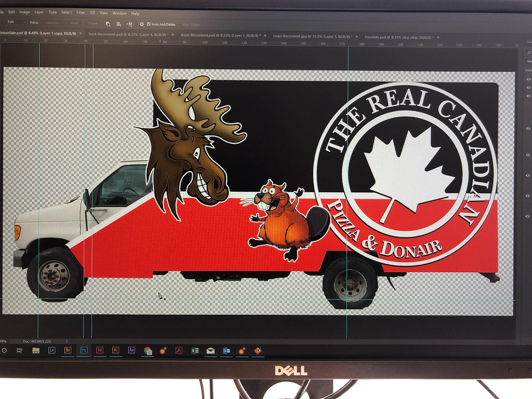
Task: Launch Illustrator from the taskbar
Action: (x=116, y=350)
